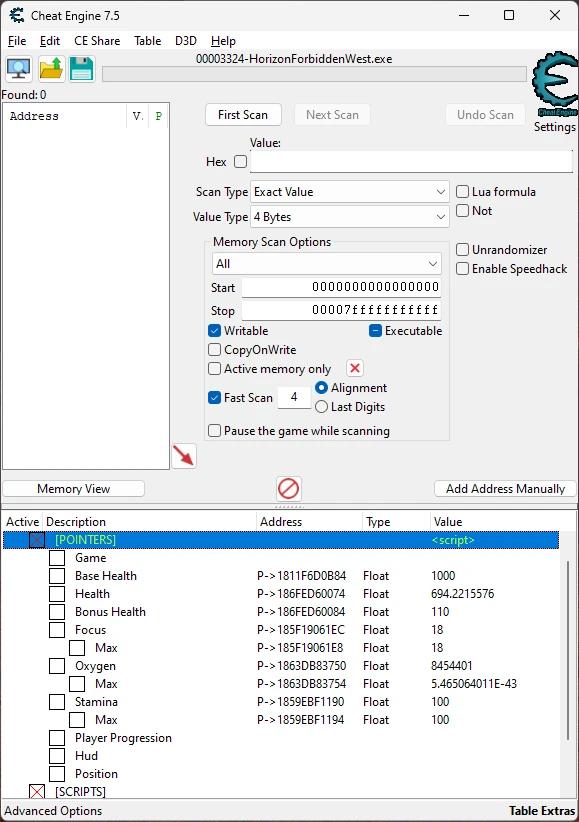
Task: Uncheck the Fast Scan checkbox
Action: (x=215, y=397)
